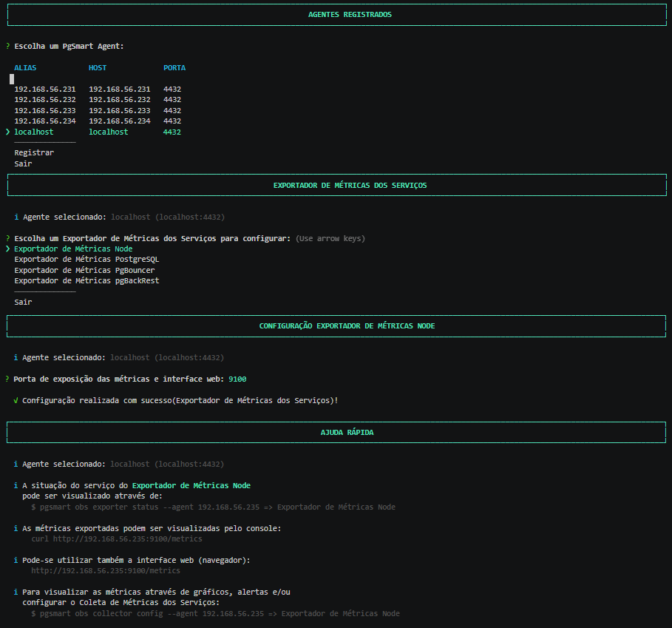The height and width of the screenshot is (628, 672).
Task: Click the green Exportador de Métricas Node highlight in help
Action: tap(191, 486)
